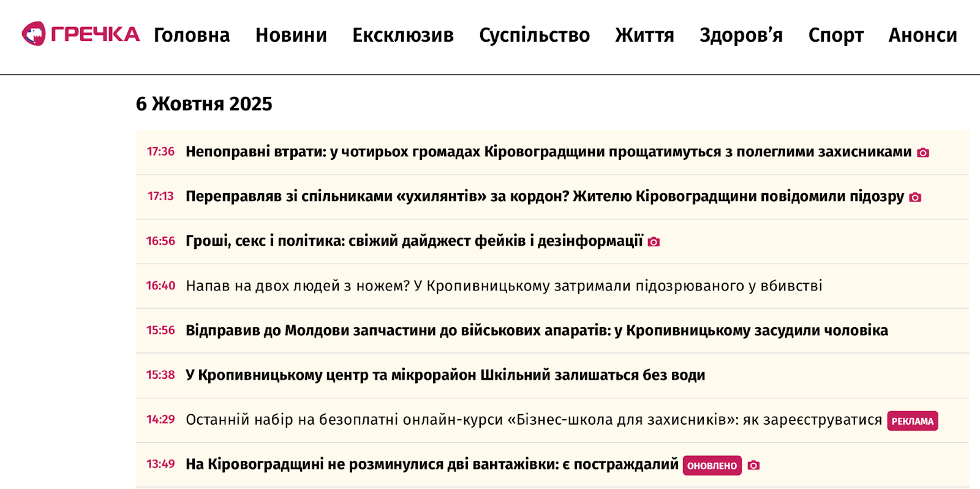Go to the Ексклюзив section

click(x=403, y=35)
